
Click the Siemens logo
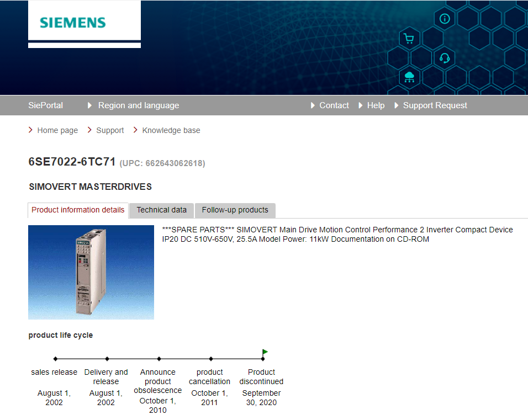point(72,23)
